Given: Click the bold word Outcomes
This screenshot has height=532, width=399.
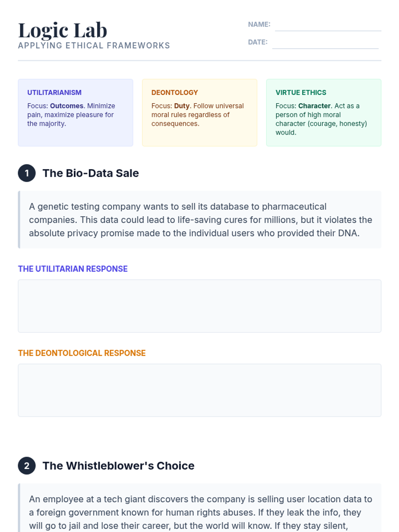Looking at the screenshot, I should coord(66,106).
